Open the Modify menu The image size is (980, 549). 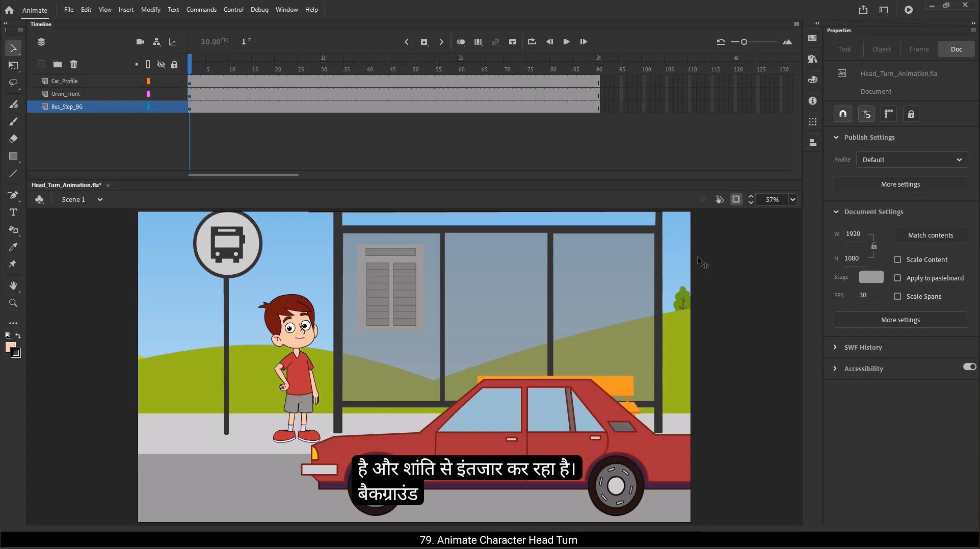coord(150,10)
